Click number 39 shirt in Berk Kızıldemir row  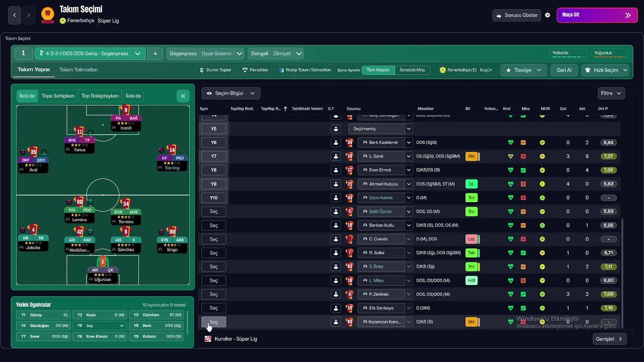[x=350, y=142]
